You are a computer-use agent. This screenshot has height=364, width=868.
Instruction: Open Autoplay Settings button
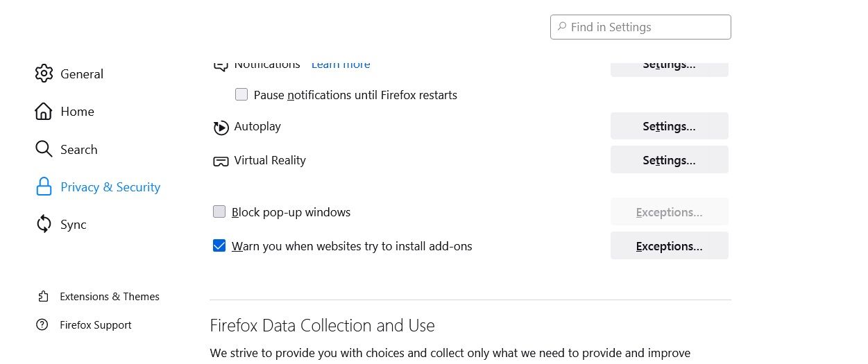669,126
